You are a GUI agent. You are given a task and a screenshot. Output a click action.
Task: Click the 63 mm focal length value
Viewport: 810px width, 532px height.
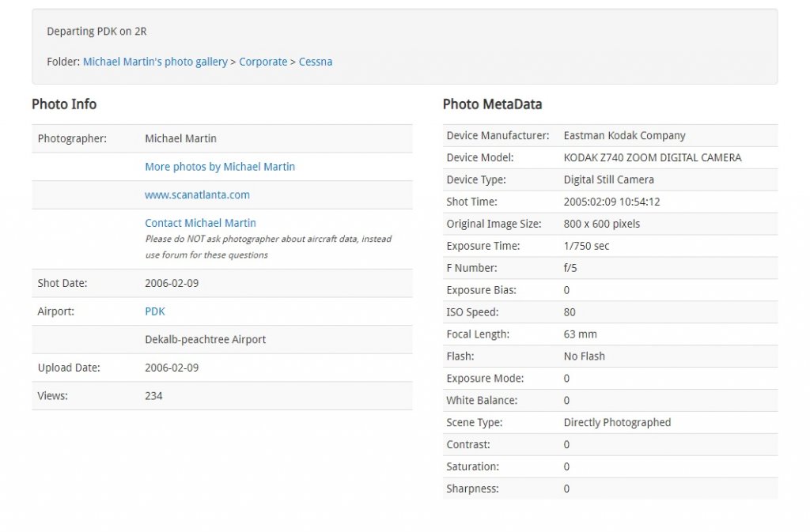pos(580,334)
